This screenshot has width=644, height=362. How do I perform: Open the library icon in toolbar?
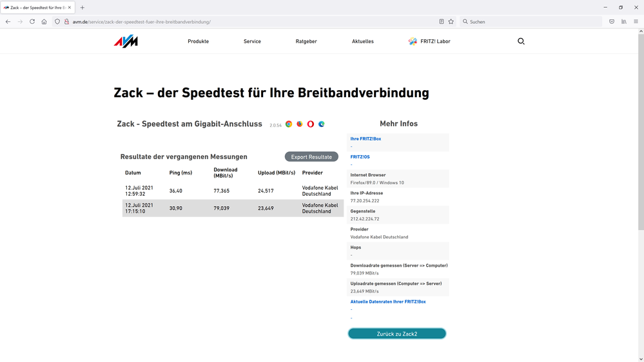pos(624,22)
